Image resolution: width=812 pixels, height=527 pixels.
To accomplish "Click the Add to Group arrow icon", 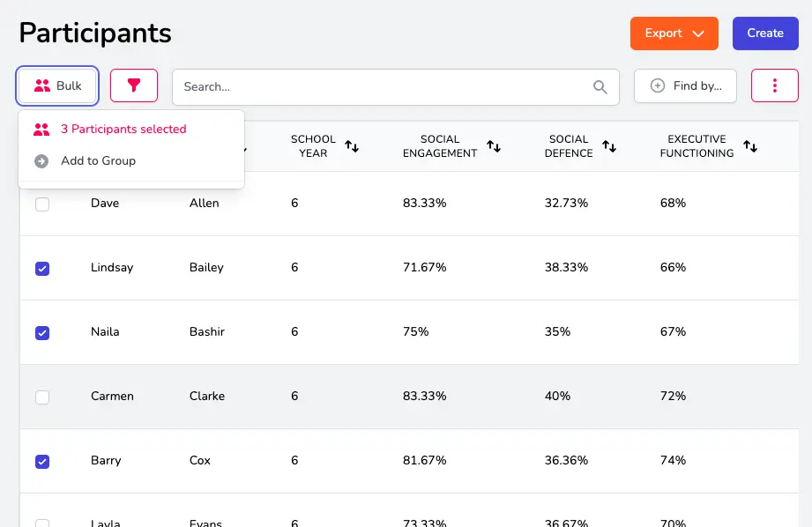I will click(41, 161).
